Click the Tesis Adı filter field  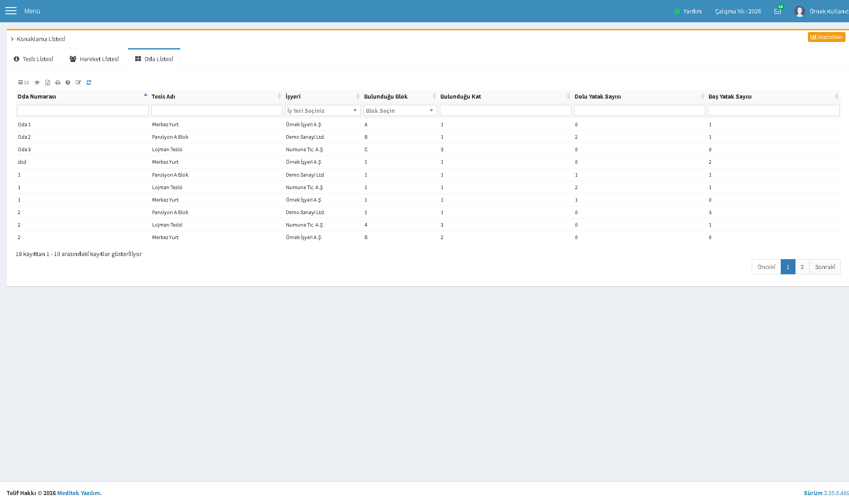[217, 111]
